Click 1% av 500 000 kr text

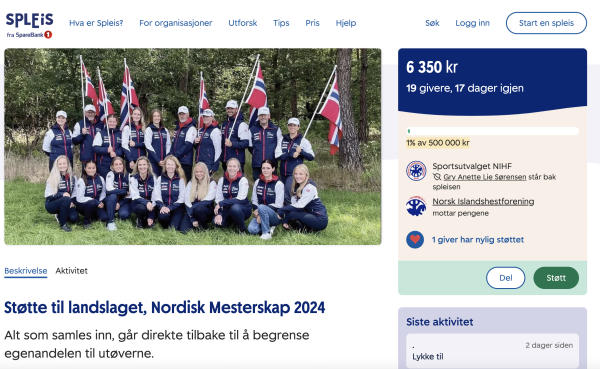click(x=438, y=143)
